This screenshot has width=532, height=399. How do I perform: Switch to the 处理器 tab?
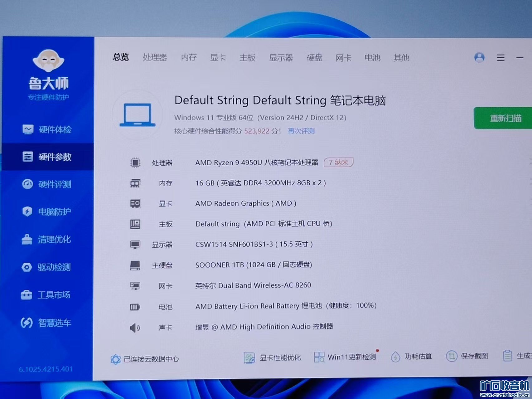pyautogui.click(x=155, y=57)
